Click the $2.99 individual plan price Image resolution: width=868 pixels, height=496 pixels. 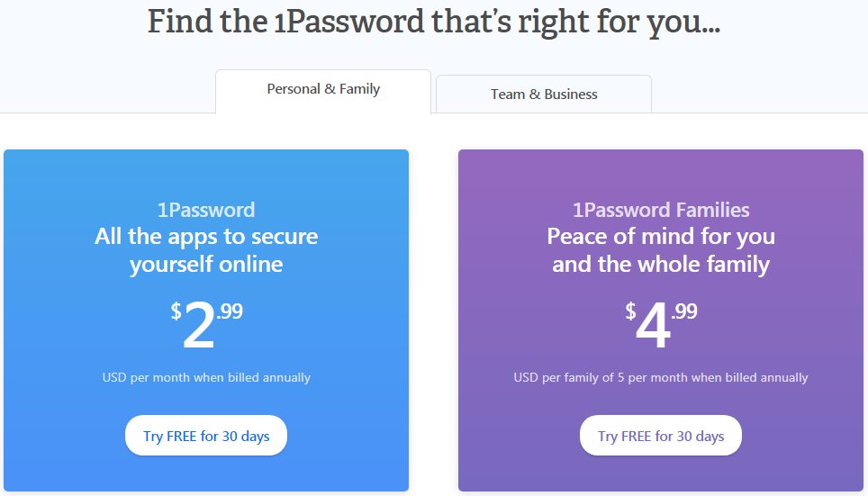[206, 325]
